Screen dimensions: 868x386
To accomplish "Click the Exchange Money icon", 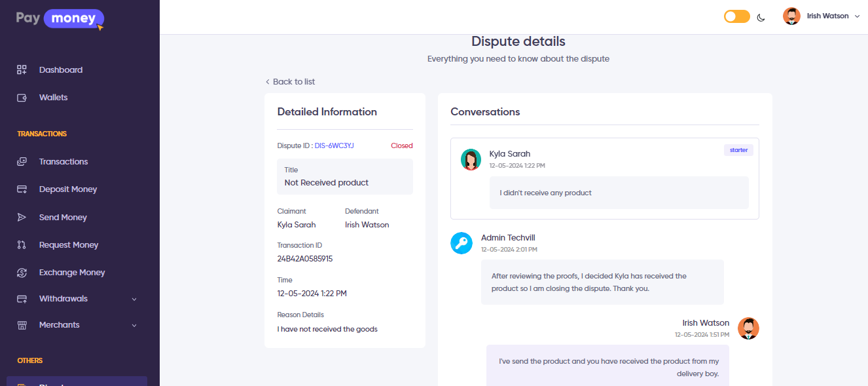I will coord(22,273).
